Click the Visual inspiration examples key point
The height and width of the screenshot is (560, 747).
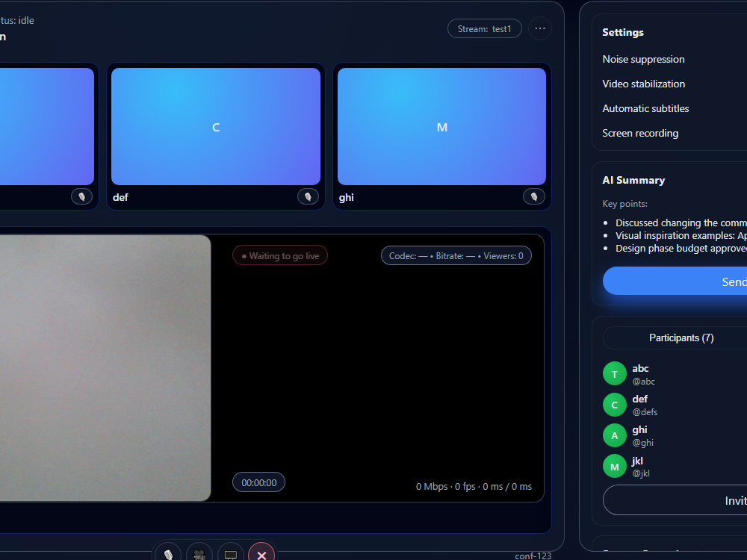681,235
